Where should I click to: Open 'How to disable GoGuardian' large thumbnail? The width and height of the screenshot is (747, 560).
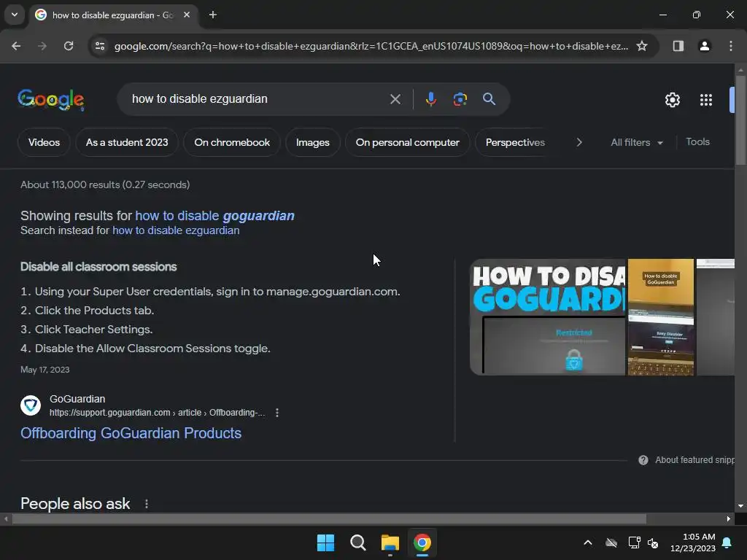pyautogui.click(x=547, y=317)
